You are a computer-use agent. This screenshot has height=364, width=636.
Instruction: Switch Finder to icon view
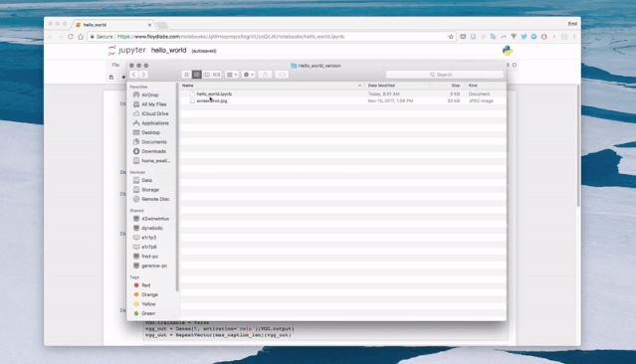(x=186, y=75)
